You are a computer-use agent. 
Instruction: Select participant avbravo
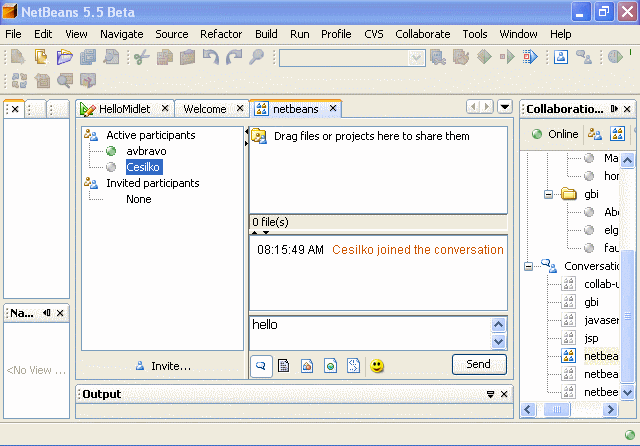[x=146, y=151]
